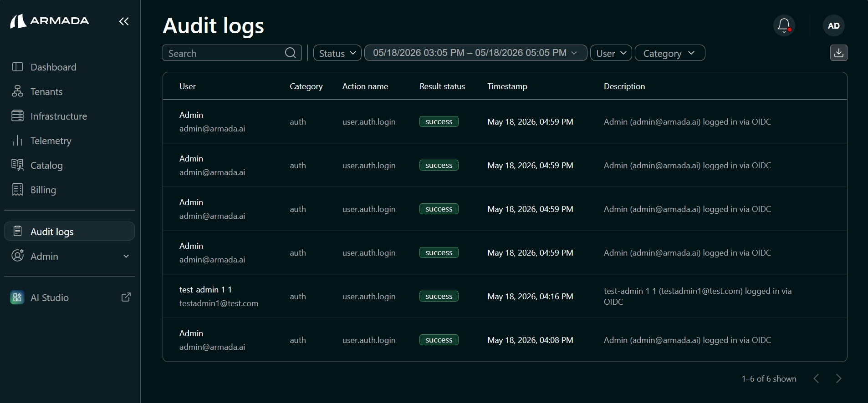Open the User filter dropdown
The image size is (868, 403).
tap(611, 53)
